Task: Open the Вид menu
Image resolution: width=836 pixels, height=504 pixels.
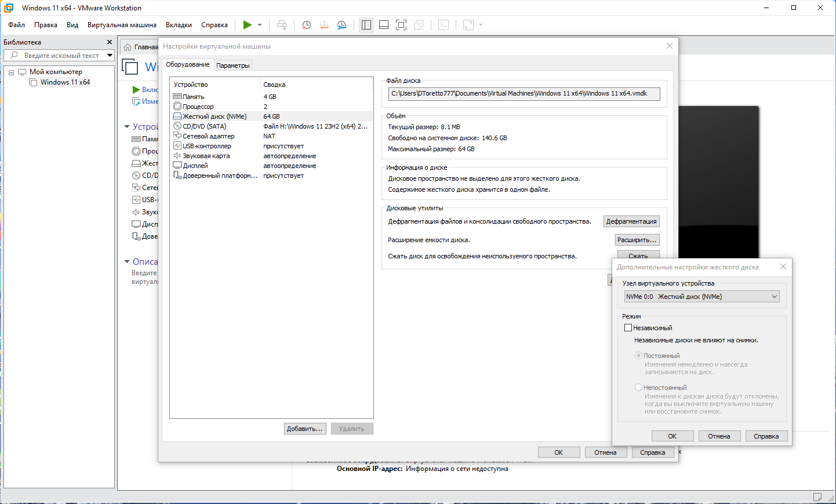Action: coord(72,25)
